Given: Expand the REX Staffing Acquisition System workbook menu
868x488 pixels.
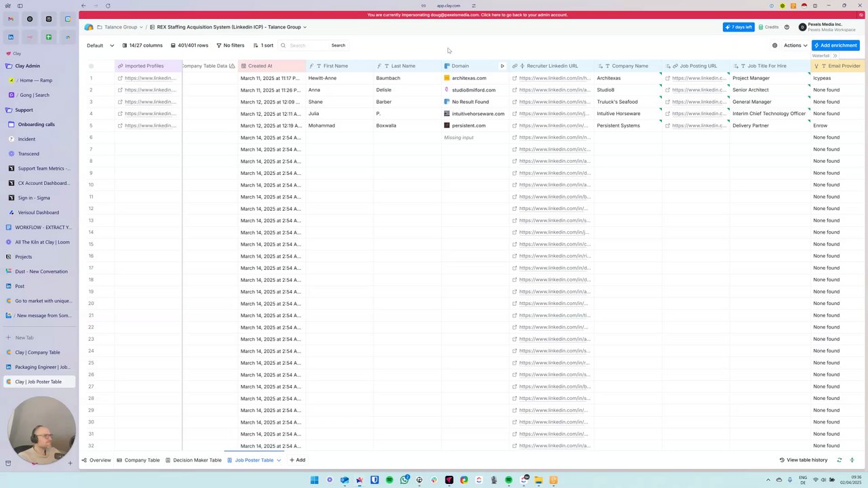Looking at the screenshot, I should coord(229,27).
